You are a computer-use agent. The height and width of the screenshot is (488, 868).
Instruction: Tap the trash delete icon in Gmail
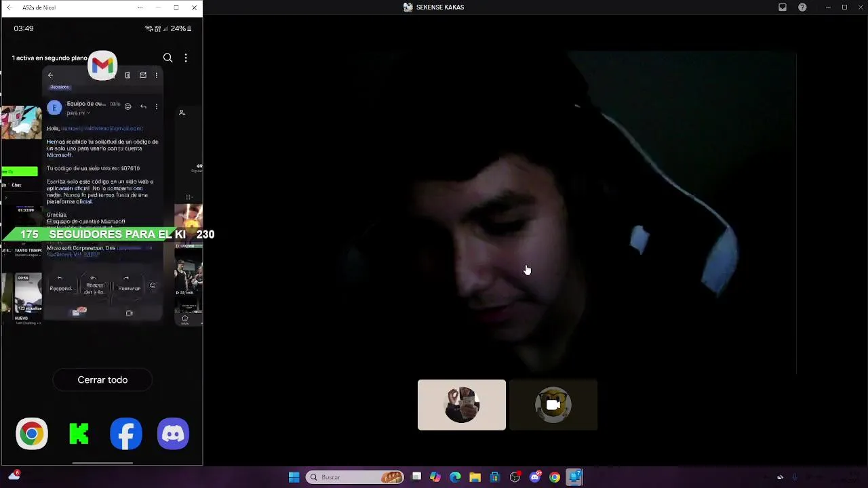[127, 75]
